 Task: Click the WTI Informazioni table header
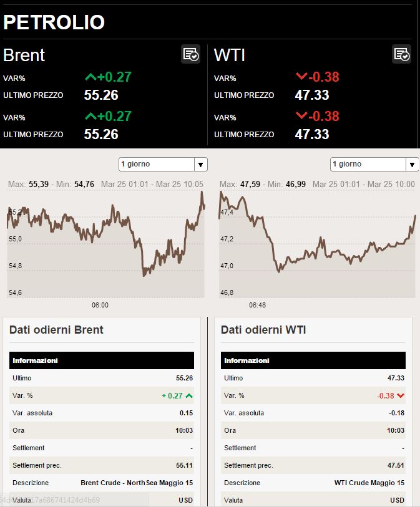pyautogui.click(x=313, y=360)
